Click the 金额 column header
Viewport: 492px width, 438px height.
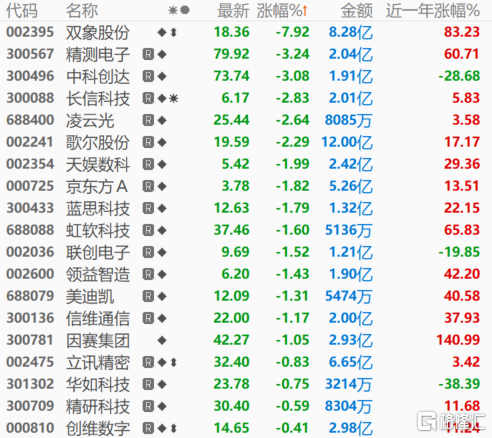(x=356, y=11)
